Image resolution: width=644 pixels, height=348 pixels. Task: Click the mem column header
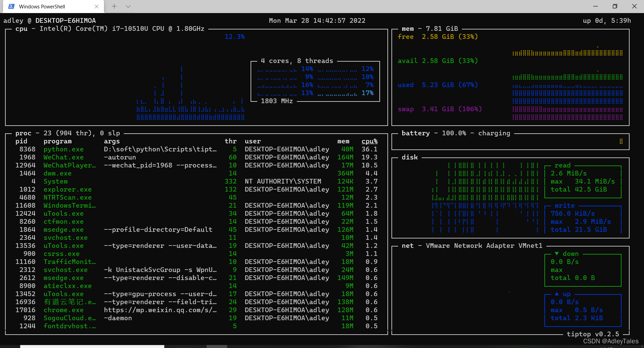[x=343, y=141]
